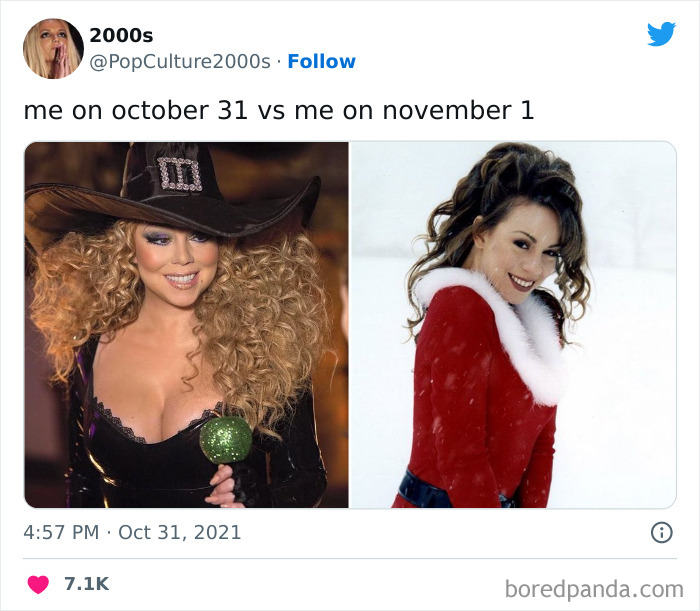Follow the PopCulture2000s account

[321, 62]
